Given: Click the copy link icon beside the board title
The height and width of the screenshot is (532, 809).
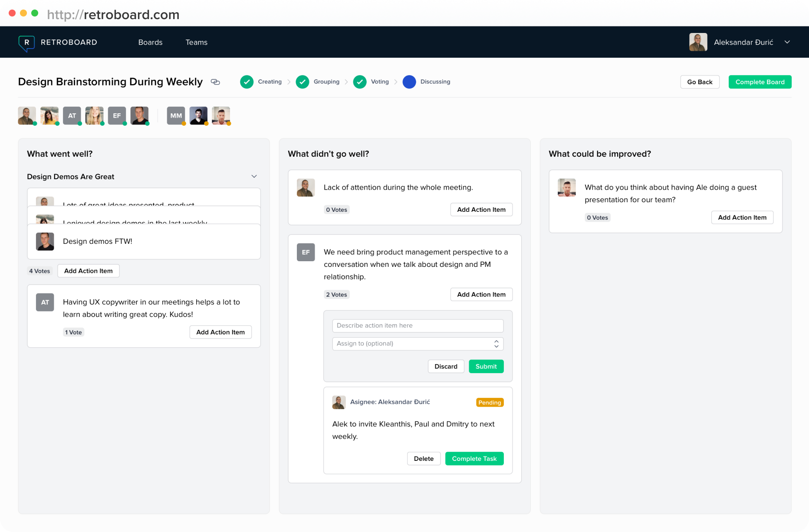Looking at the screenshot, I should pos(216,82).
